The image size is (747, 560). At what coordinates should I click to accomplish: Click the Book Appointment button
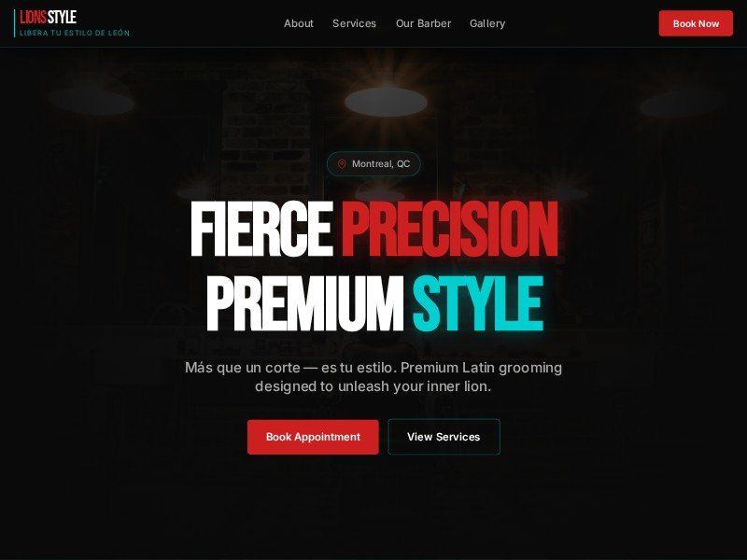[x=313, y=437]
